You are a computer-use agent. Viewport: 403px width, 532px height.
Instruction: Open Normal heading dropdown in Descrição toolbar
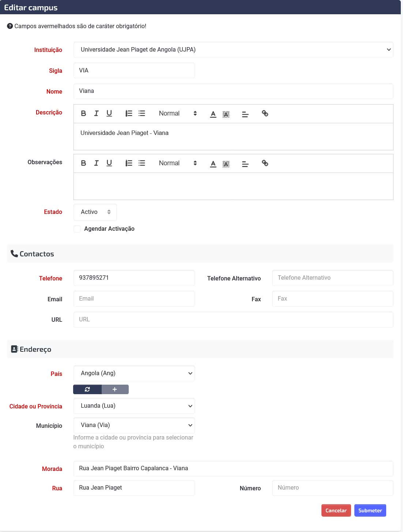(x=178, y=113)
